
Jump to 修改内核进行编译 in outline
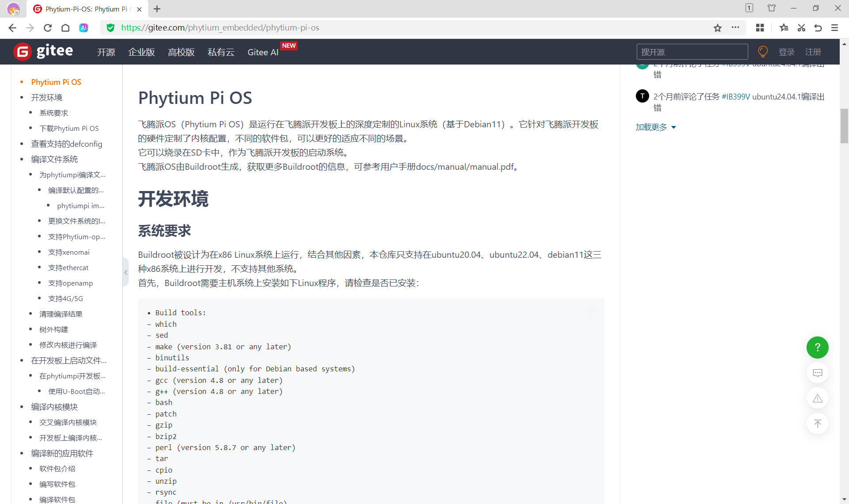point(68,345)
